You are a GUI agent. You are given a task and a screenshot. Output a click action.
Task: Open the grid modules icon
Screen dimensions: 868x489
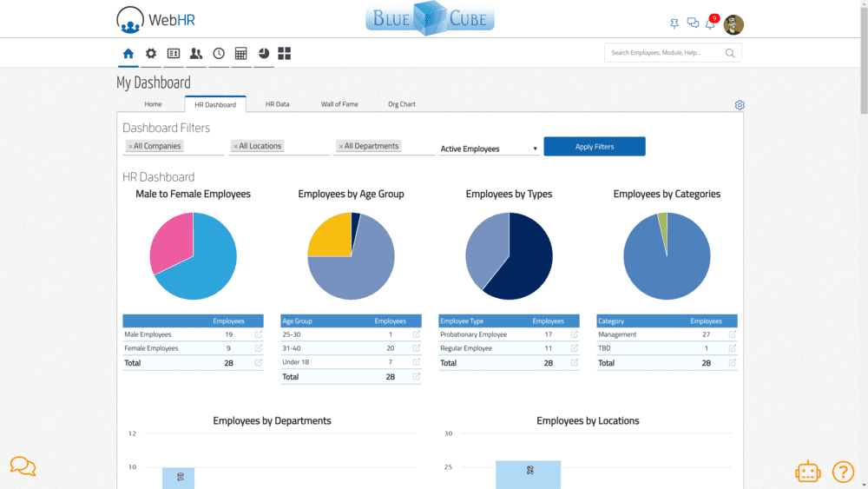(x=285, y=54)
